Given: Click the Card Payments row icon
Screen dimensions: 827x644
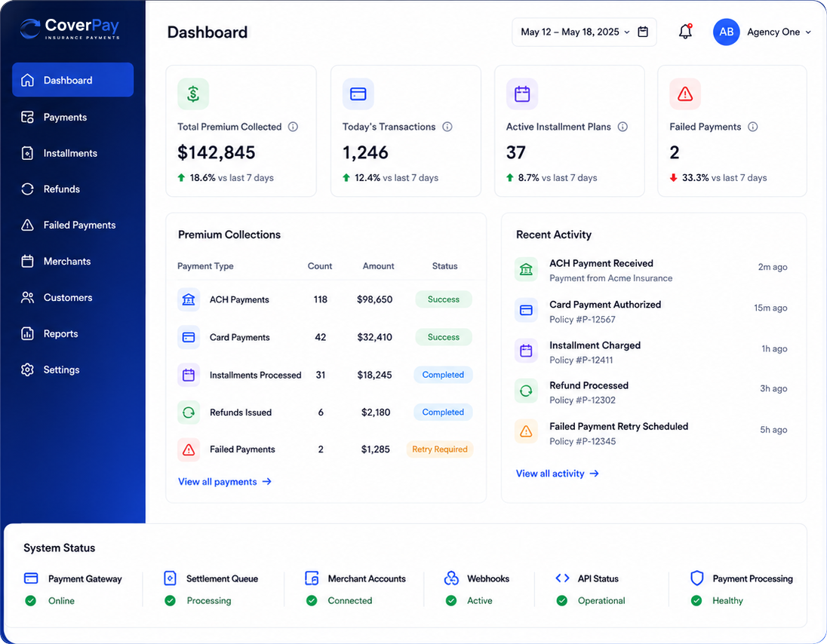Looking at the screenshot, I should [x=189, y=337].
